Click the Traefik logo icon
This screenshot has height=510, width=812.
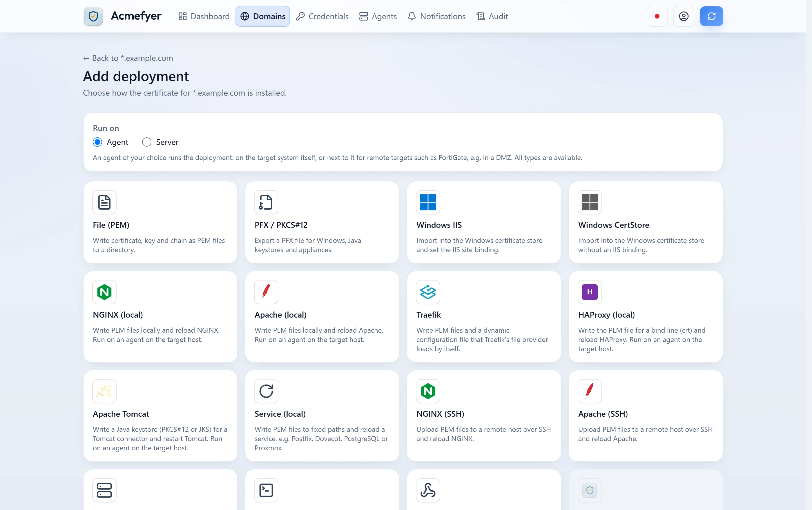tap(428, 292)
